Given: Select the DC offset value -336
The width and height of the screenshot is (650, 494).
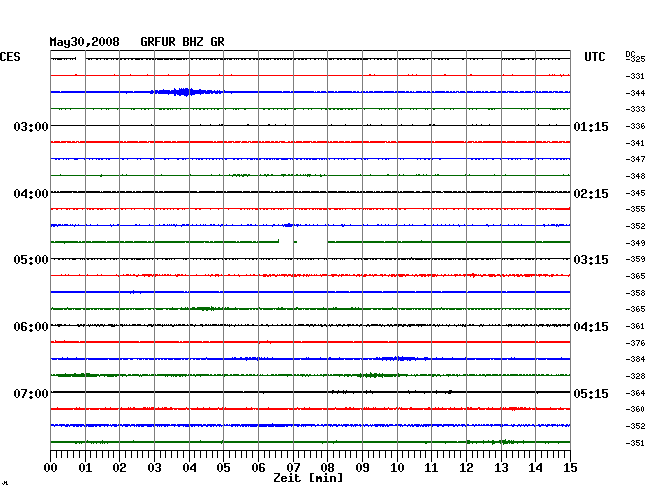Looking at the screenshot, I should pyautogui.click(x=635, y=126).
